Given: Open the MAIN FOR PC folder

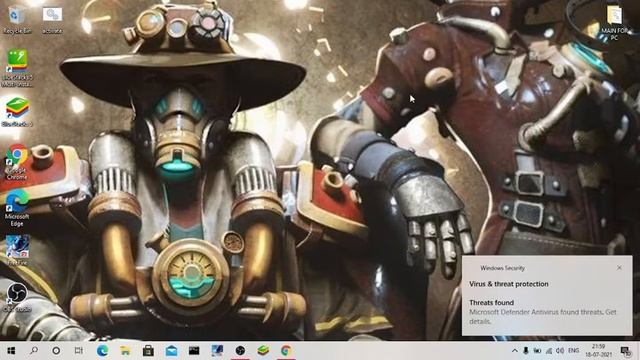Looking at the screenshot, I should (x=615, y=23).
